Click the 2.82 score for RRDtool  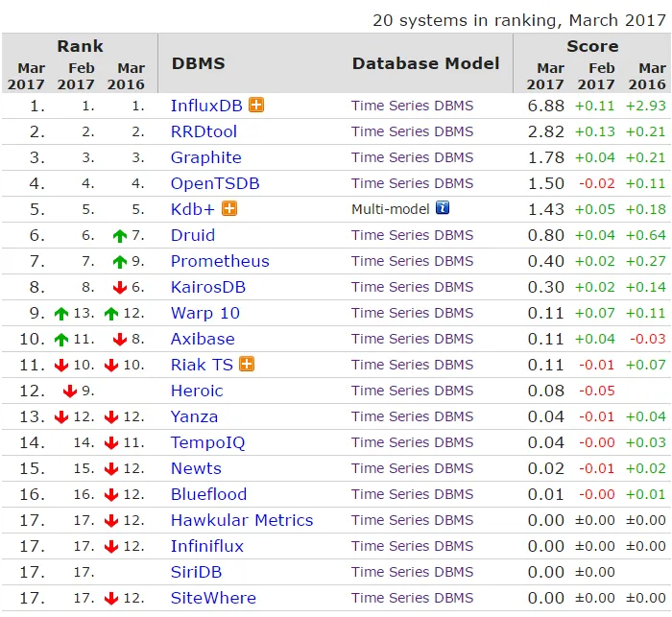point(545,131)
